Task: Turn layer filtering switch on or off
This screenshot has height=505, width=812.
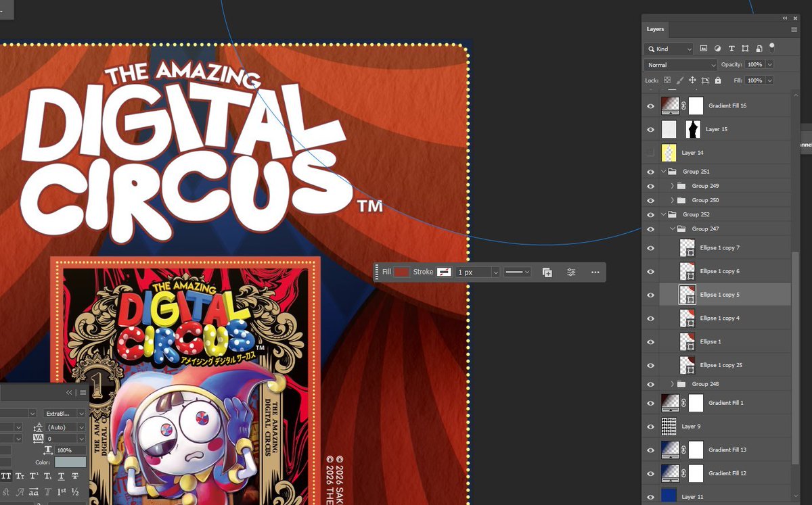Action: (x=772, y=47)
